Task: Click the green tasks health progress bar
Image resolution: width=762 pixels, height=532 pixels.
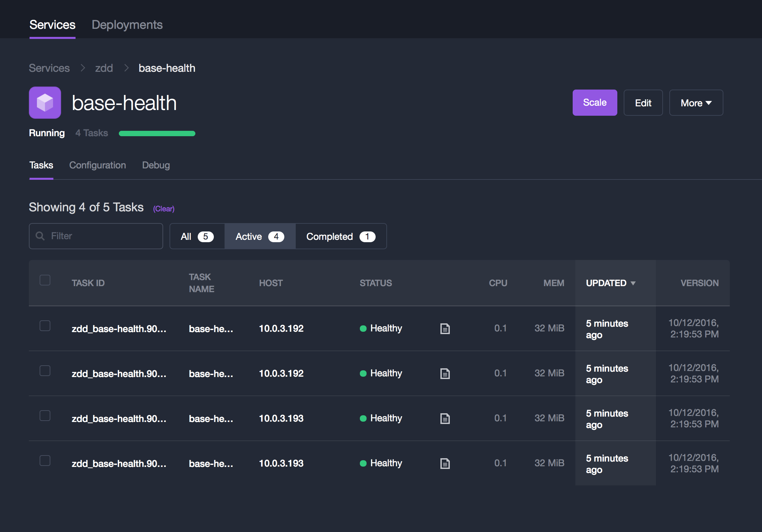Action: [157, 134]
